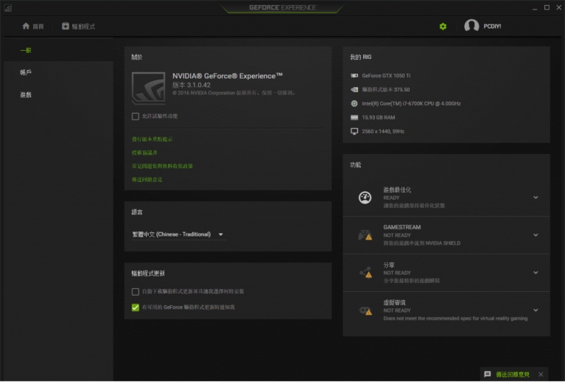This screenshot has width=565, height=392.
Task: Click the version 3.1.0.42 text
Action: [x=192, y=85]
